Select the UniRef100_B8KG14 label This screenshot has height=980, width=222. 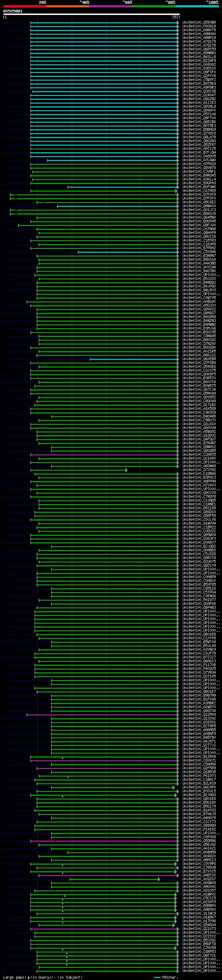[x=199, y=259]
